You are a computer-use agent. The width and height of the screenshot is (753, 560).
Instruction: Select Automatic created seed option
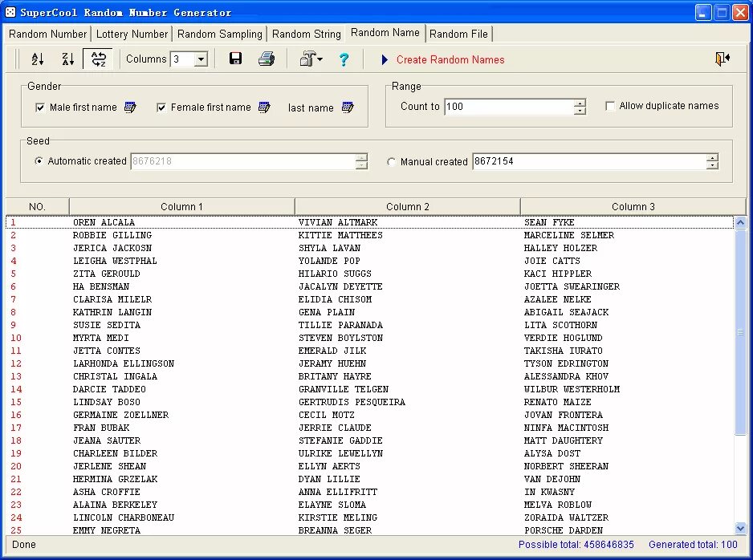[x=39, y=160]
